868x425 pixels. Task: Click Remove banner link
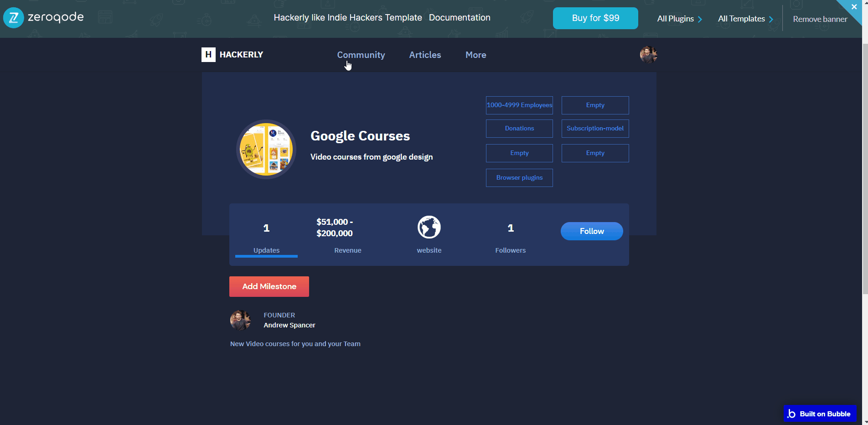click(x=820, y=19)
